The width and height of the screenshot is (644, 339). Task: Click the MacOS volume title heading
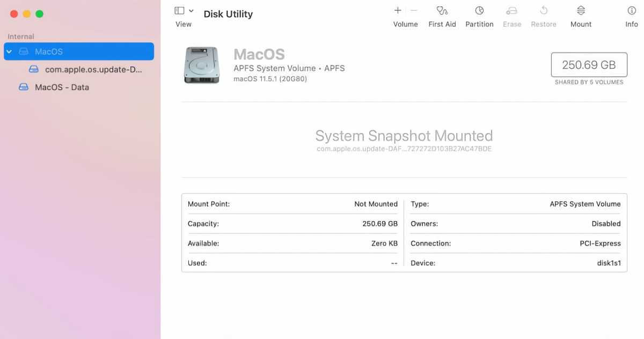pyautogui.click(x=259, y=54)
